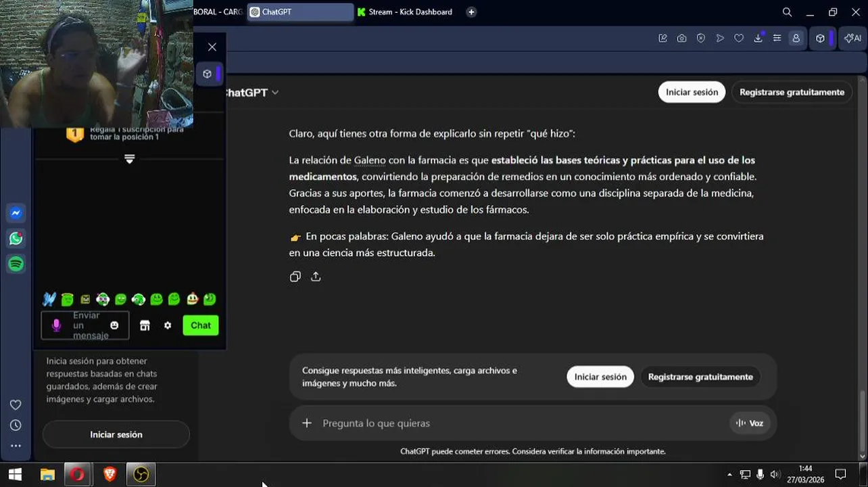Open Kick chat settings gear
Viewport: 868px width, 487px height.
[x=168, y=325]
